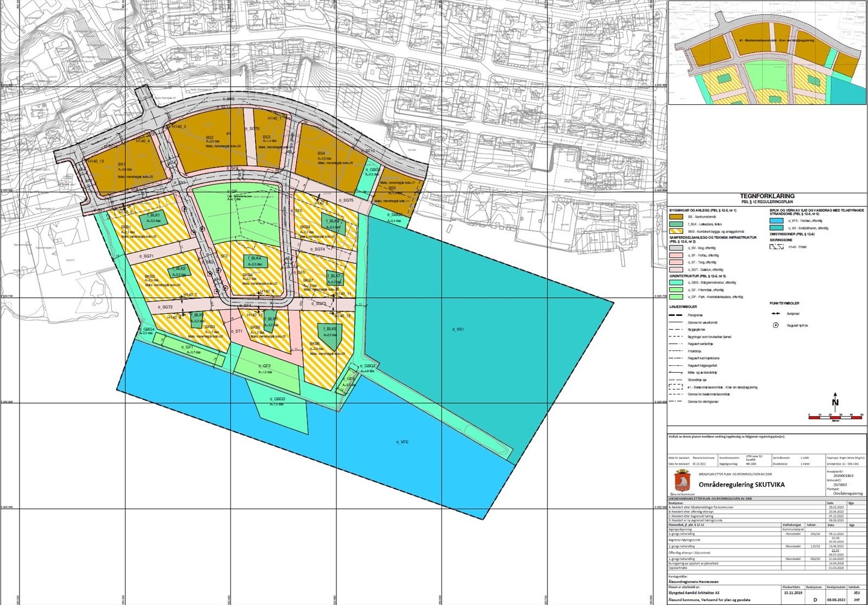The height and width of the screenshot is (605, 868).
Task: Click the f_BLK6 playground area on the map
Action: click(x=330, y=336)
